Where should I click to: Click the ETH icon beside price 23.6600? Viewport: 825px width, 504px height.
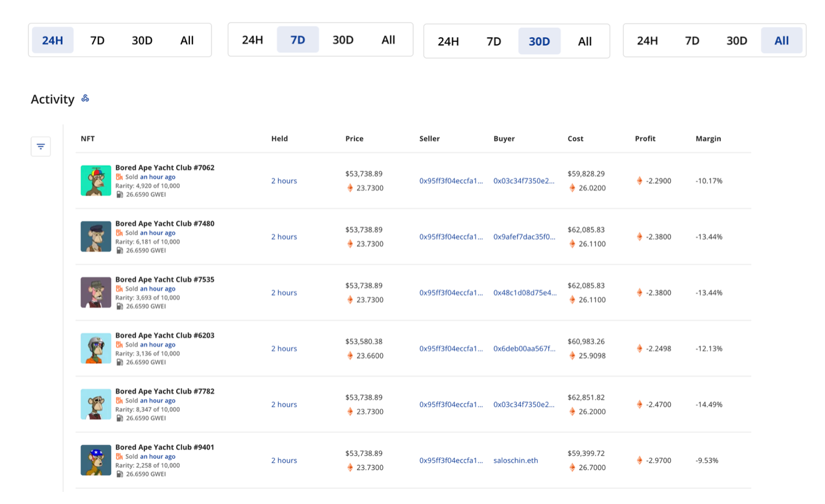(350, 356)
